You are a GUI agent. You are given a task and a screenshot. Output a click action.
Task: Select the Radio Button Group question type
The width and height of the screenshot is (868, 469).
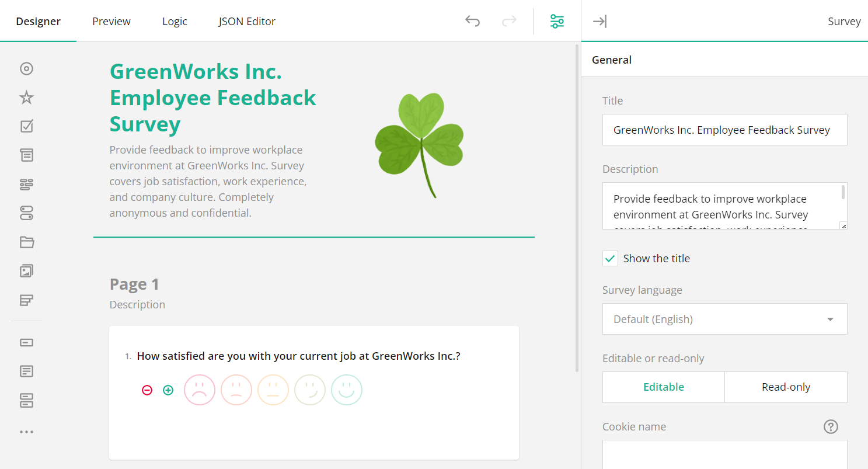coord(26,68)
